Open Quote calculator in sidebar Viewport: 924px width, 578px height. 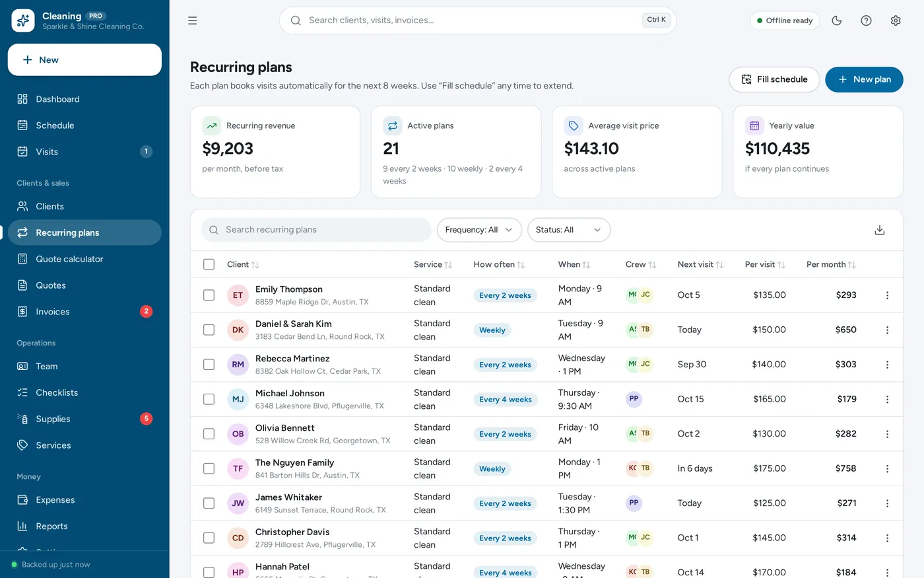click(x=84, y=259)
